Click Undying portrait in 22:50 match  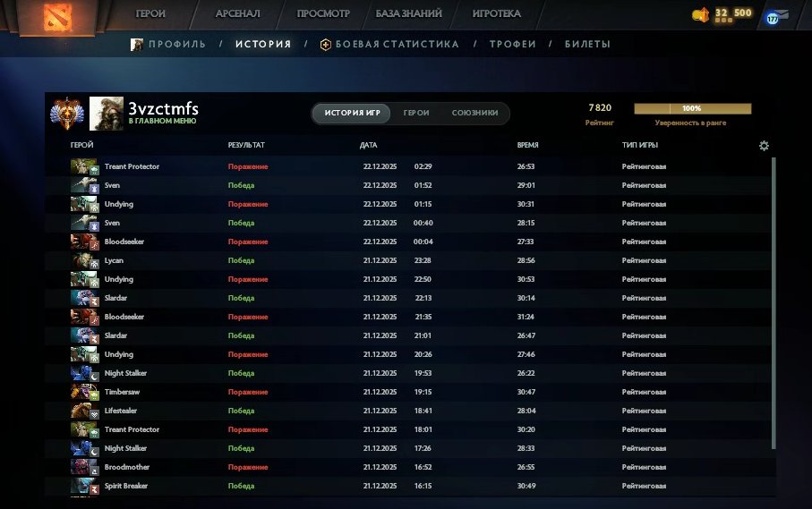[x=84, y=279]
